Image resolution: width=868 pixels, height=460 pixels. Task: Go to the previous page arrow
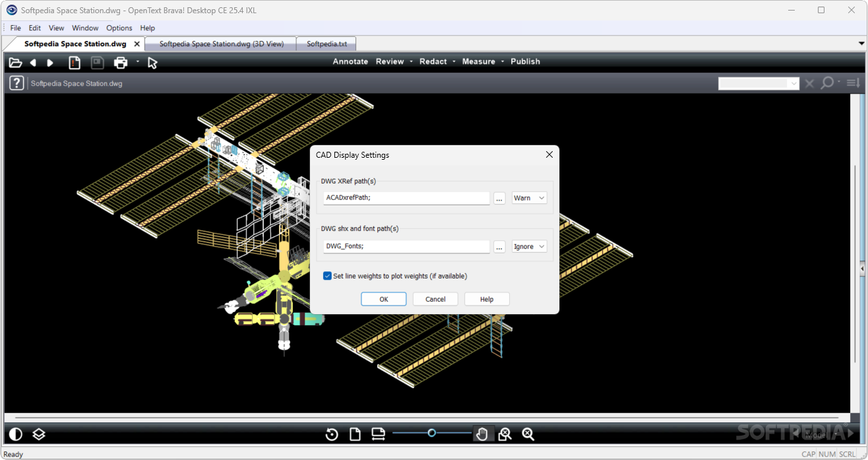tap(33, 63)
